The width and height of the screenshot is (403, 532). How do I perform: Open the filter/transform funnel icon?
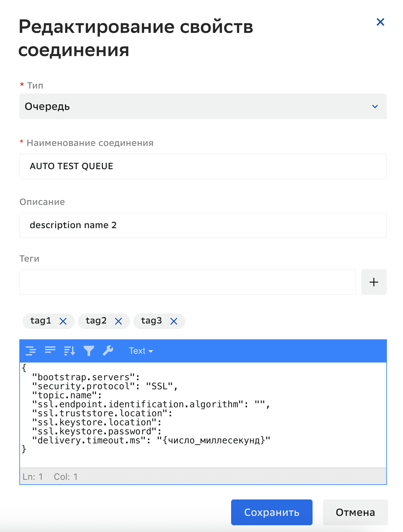tap(89, 351)
